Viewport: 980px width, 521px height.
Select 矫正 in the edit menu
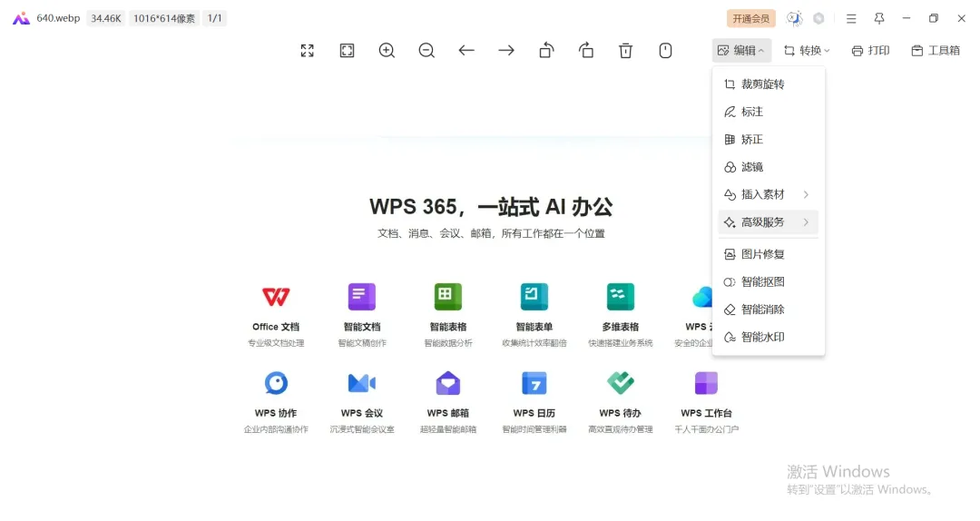point(769,140)
